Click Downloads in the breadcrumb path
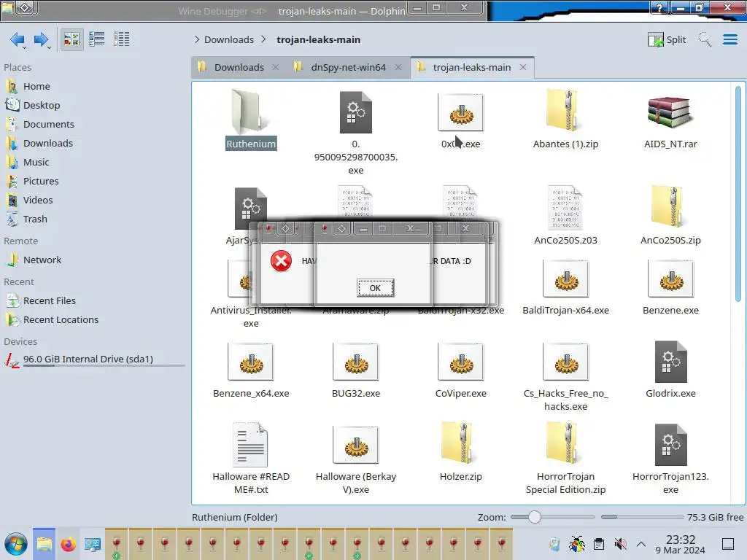The image size is (747, 560). [x=228, y=39]
